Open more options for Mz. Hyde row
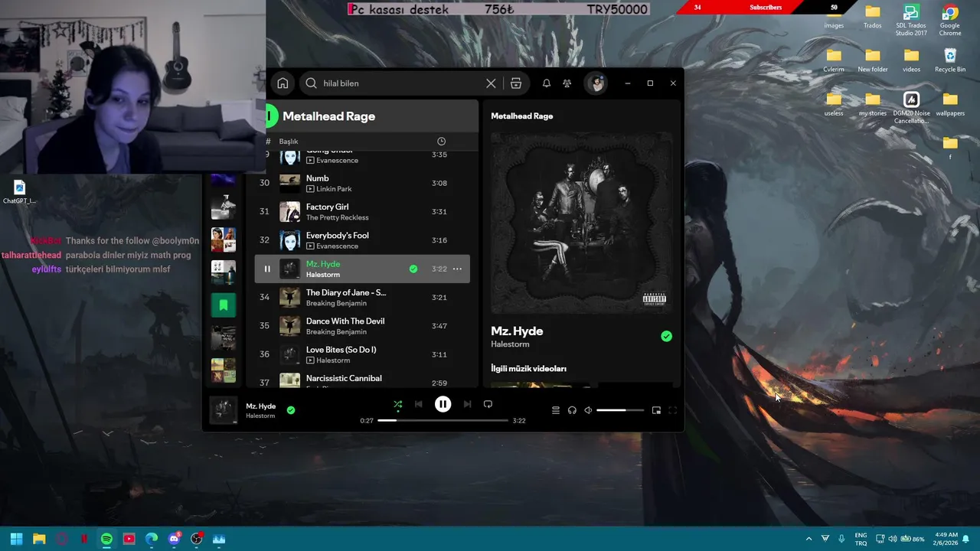This screenshot has width=980, height=551. coord(457,269)
